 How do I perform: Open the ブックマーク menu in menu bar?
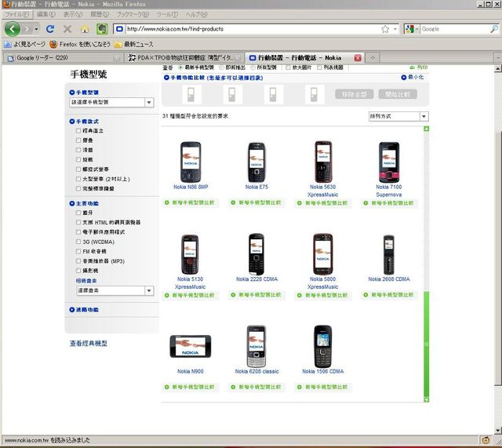pyautogui.click(x=134, y=14)
